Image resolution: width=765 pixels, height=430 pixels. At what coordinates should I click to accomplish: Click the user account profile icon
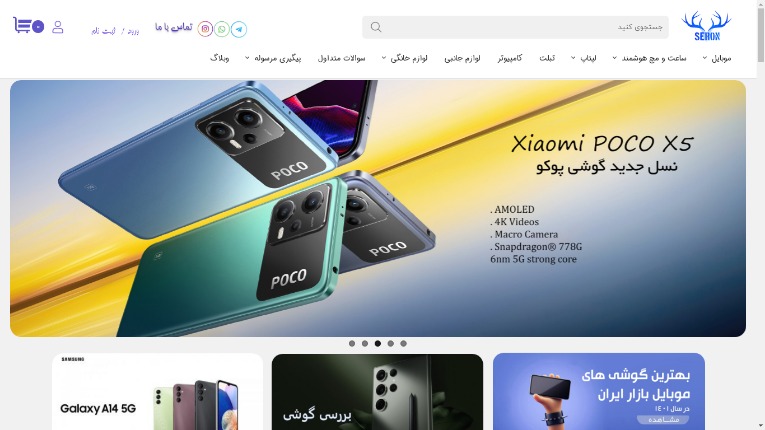(x=58, y=27)
